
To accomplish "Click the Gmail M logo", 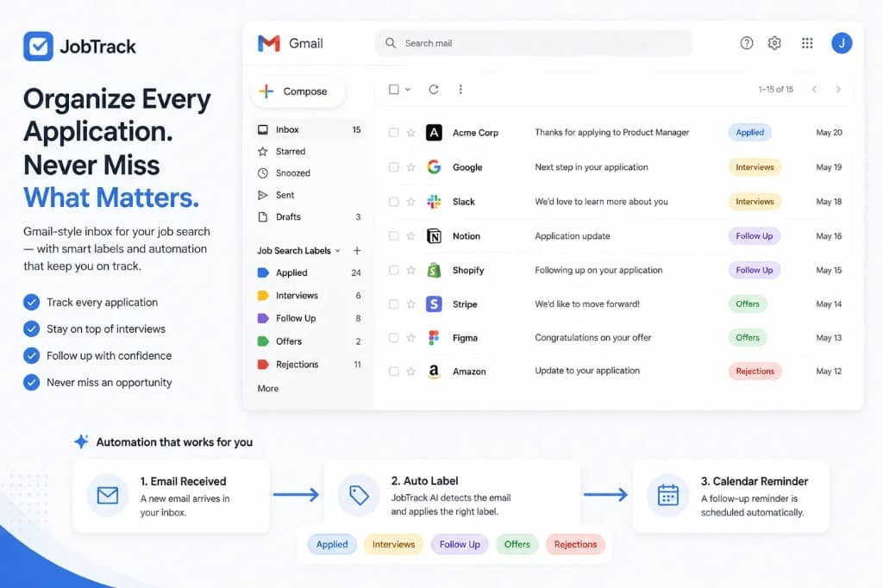I will coord(269,43).
